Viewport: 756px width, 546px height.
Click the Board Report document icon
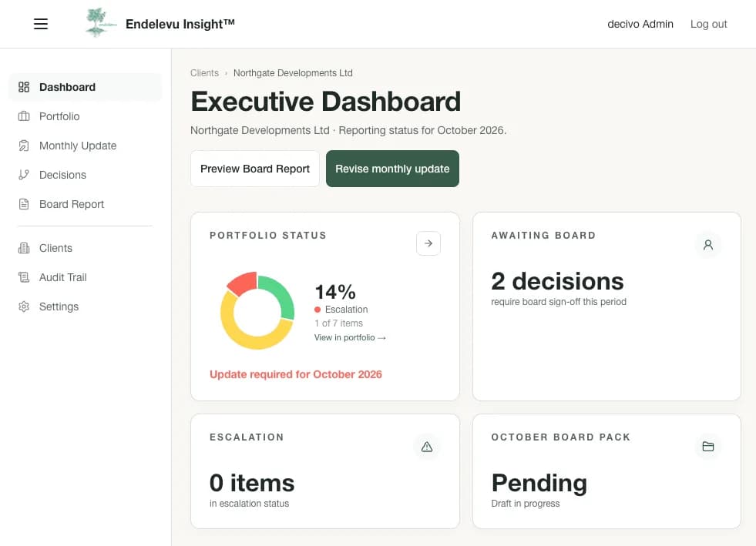coord(24,204)
